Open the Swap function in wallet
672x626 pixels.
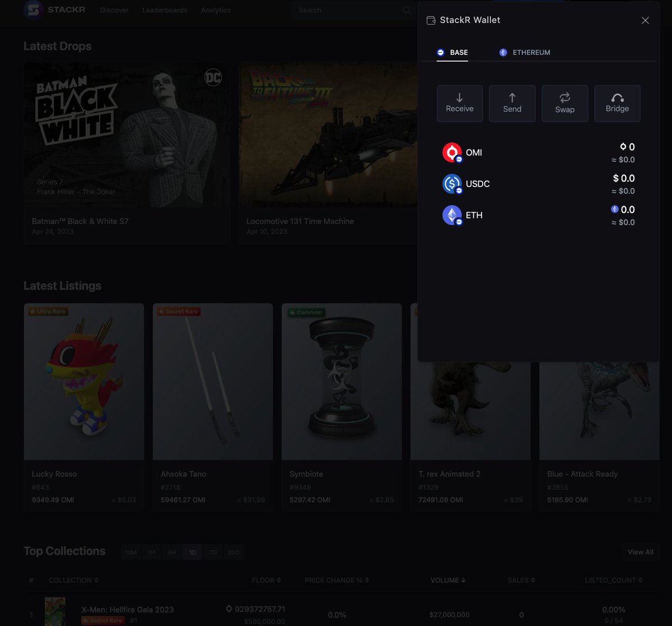564,103
